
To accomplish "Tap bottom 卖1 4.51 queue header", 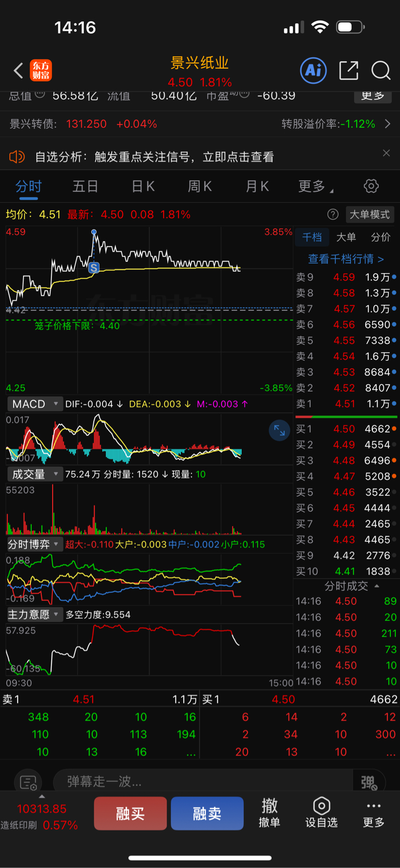I will 99,700.
